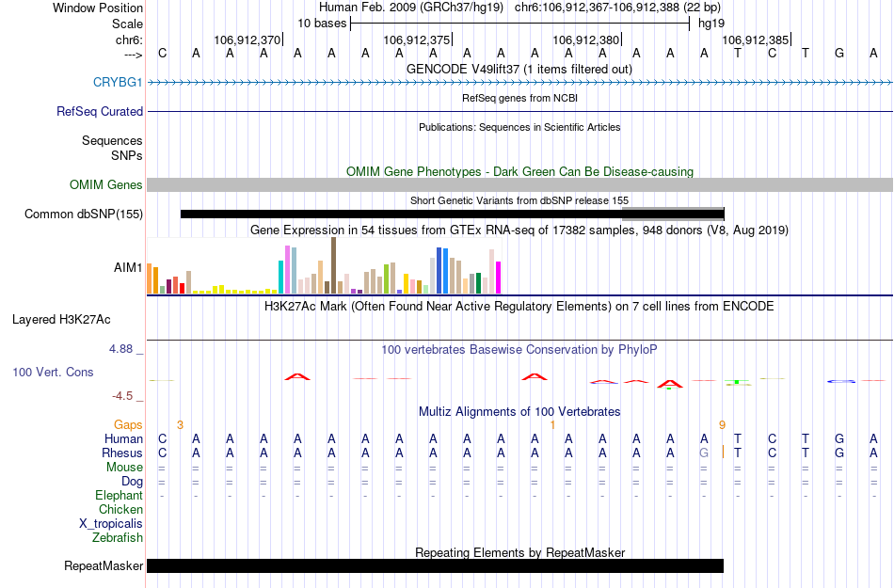Select the Dog species label
Viewport: 894px width, 588px height.
[x=132, y=482]
